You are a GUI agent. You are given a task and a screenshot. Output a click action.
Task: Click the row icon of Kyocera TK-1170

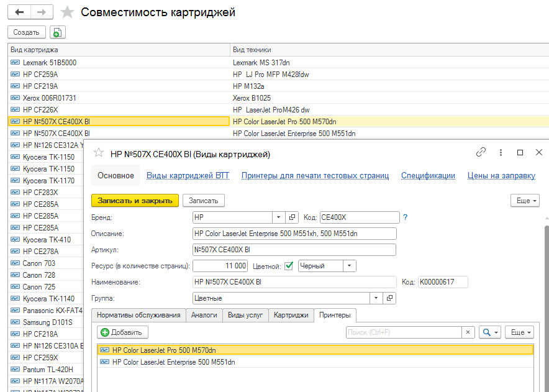[x=15, y=180]
